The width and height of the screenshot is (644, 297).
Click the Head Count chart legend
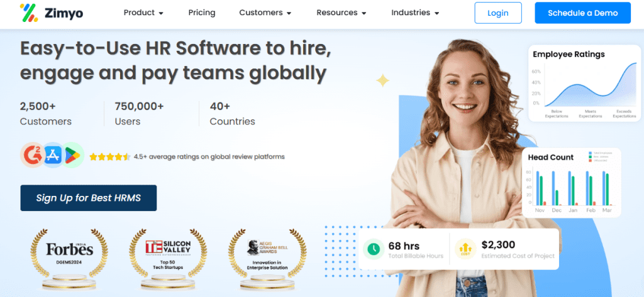pyautogui.click(x=601, y=156)
